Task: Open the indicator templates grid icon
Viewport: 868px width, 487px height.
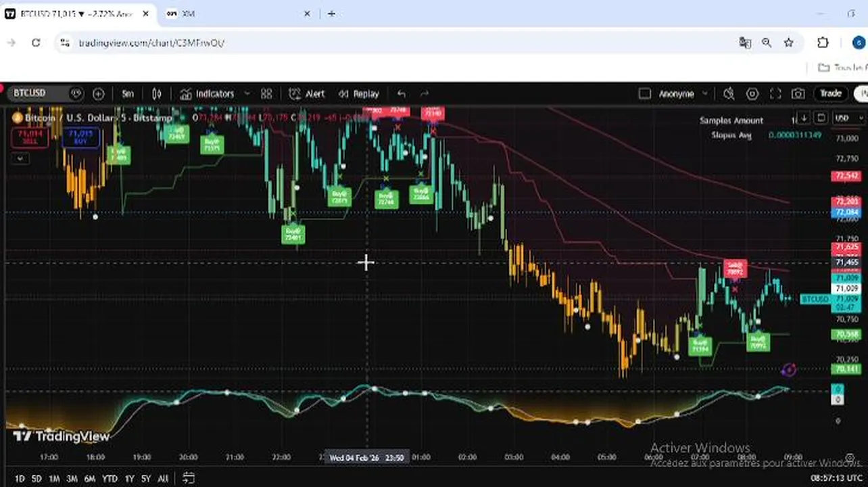Action: [x=266, y=94]
